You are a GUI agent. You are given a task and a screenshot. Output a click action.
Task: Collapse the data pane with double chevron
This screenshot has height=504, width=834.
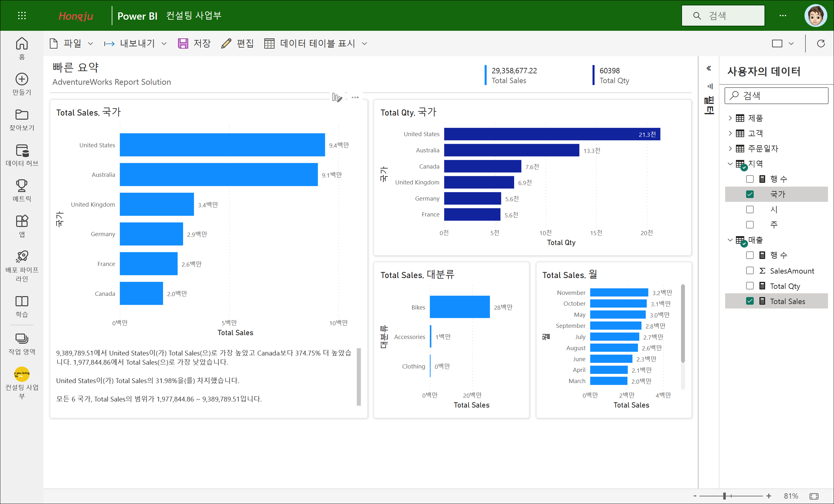click(x=709, y=68)
